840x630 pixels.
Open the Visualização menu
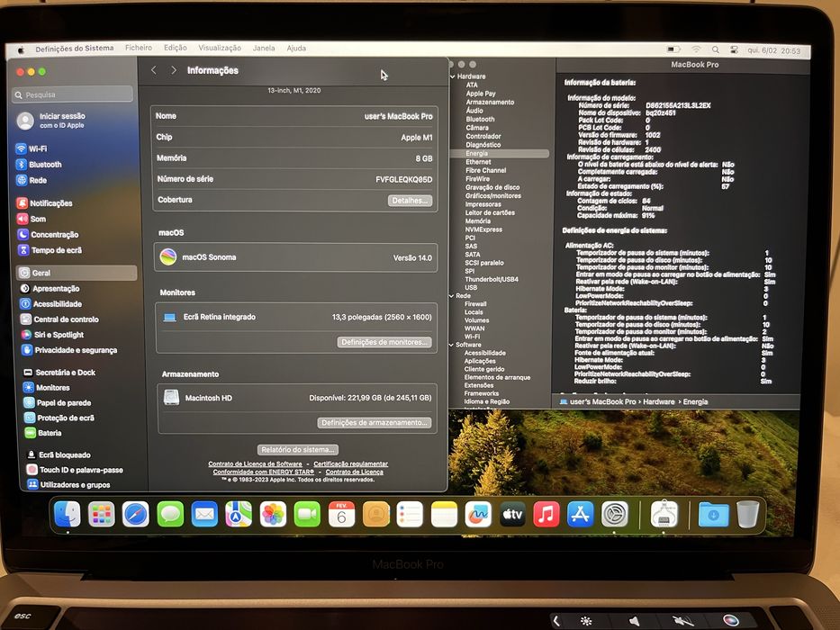point(220,48)
